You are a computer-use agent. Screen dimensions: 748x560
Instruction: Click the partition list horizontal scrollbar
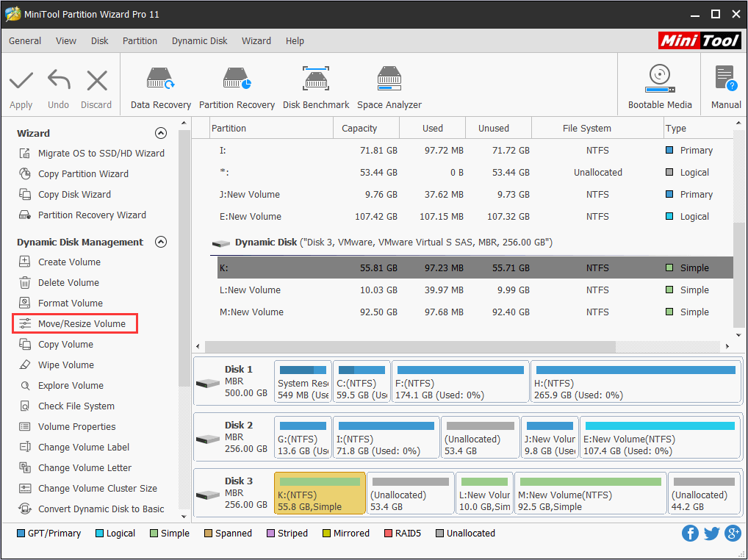click(410, 346)
